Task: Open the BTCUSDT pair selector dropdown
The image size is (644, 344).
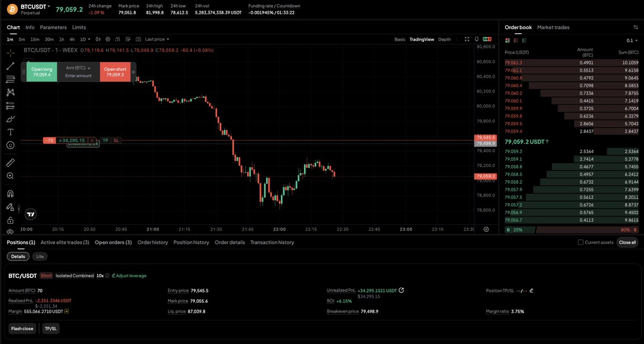Action: click(35, 6)
